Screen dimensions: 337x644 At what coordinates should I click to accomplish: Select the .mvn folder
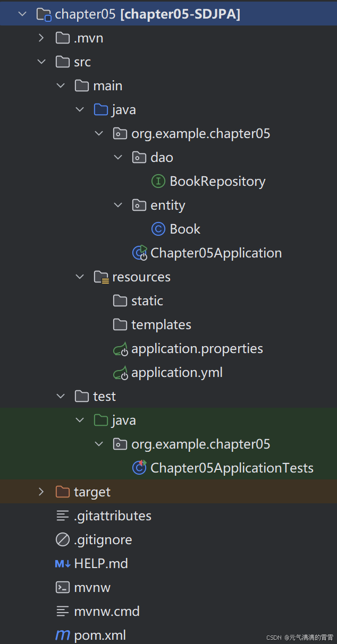85,38
